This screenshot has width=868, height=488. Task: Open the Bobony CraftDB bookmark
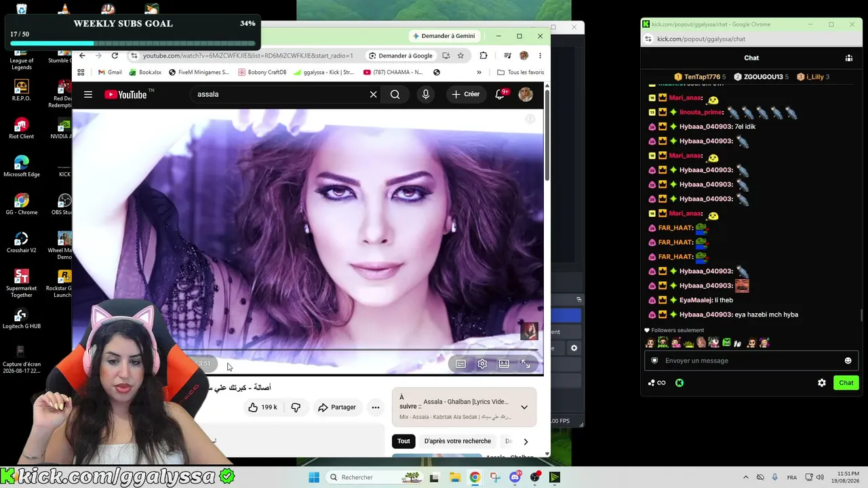[262, 73]
